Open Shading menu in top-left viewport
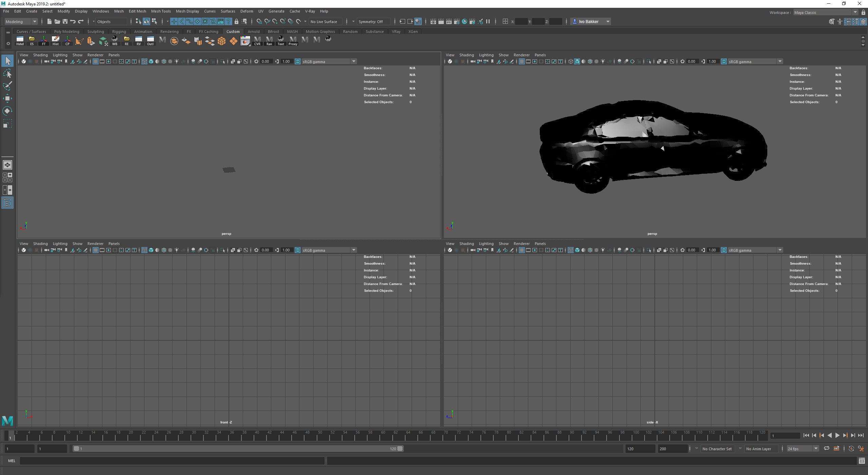Viewport: 868px width, 475px height. pos(40,55)
